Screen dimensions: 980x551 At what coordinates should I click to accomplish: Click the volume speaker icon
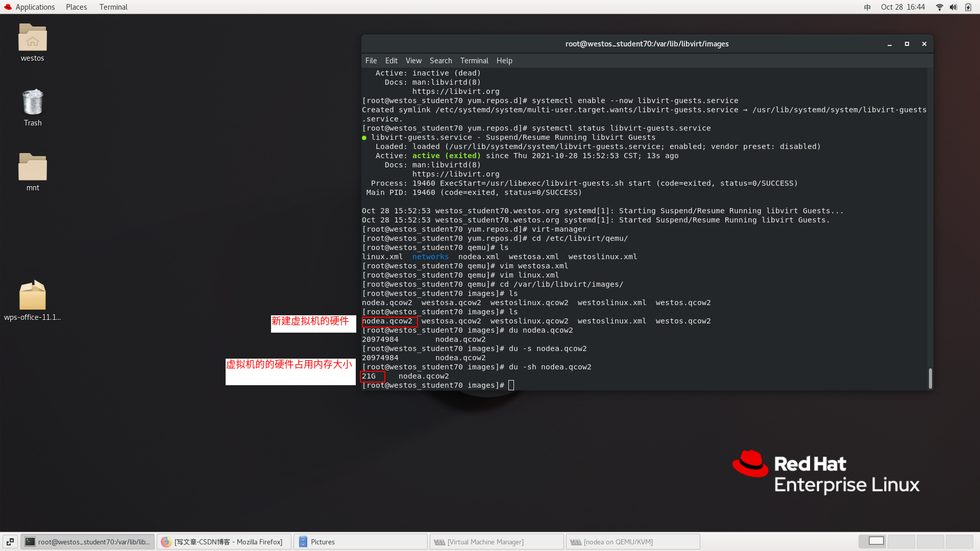[x=953, y=7]
